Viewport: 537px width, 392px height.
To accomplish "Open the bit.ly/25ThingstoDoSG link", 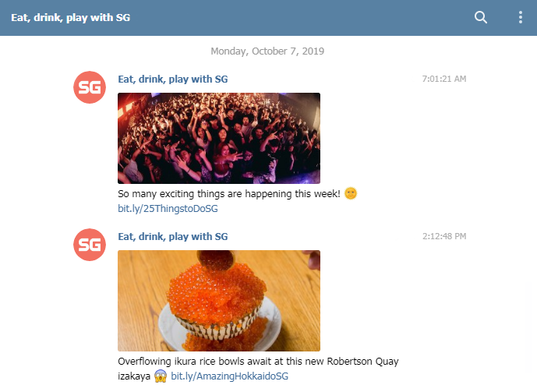I will [x=168, y=209].
